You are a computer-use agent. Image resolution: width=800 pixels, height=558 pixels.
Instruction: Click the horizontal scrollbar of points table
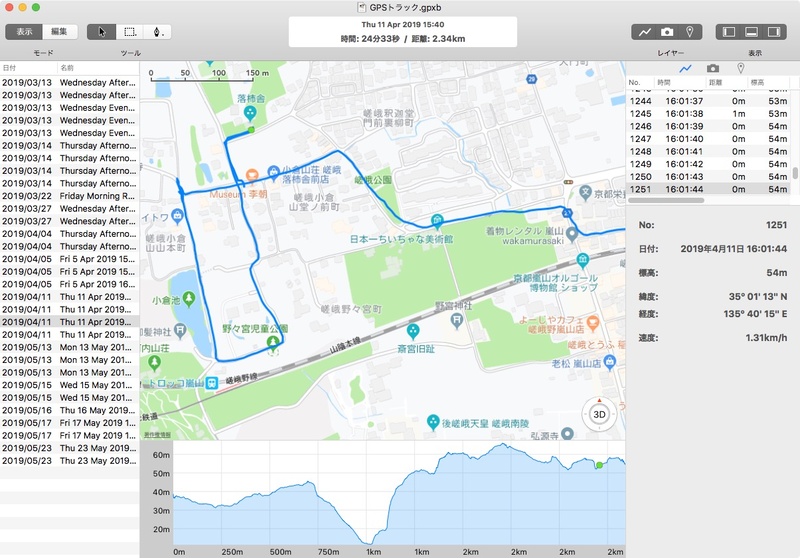666,200
